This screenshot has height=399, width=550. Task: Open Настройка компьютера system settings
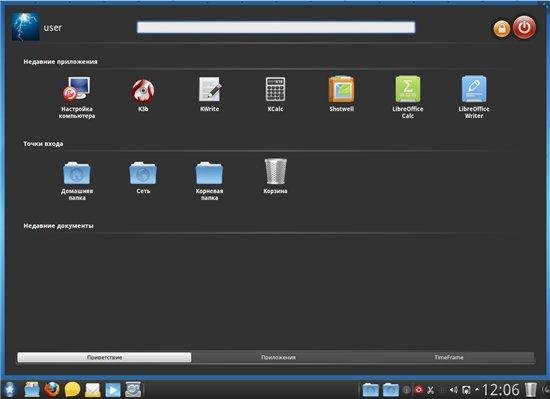coord(76,97)
